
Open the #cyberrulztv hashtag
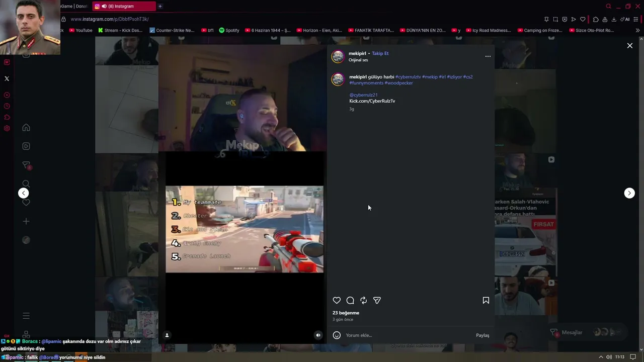[408, 77]
